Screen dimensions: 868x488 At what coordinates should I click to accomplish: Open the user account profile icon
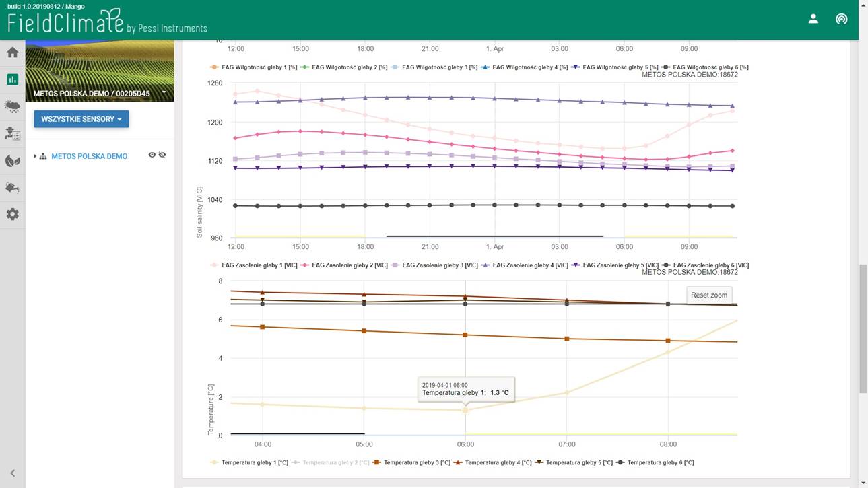813,19
